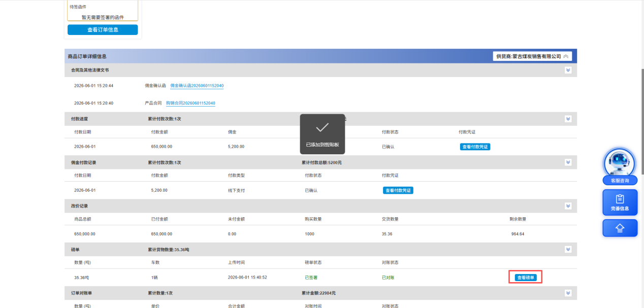
Task: Click 查看付款凭证 in the 付款进度 row
Action: coord(475,147)
